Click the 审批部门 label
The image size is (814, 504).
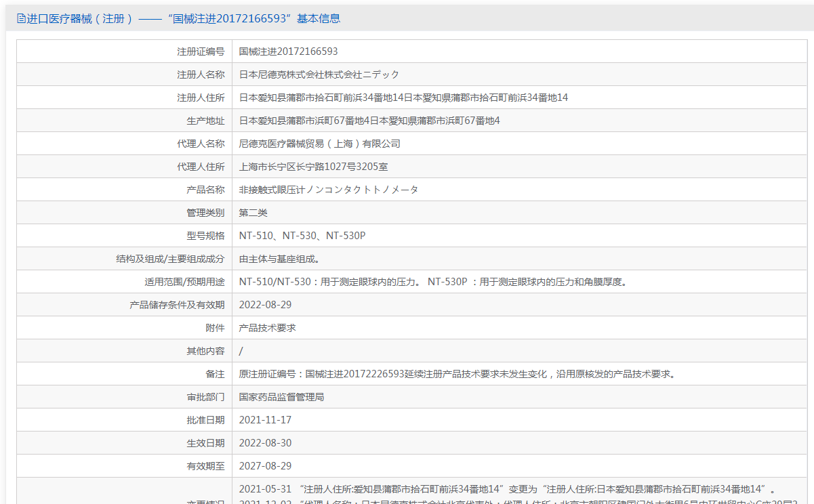[x=205, y=397]
